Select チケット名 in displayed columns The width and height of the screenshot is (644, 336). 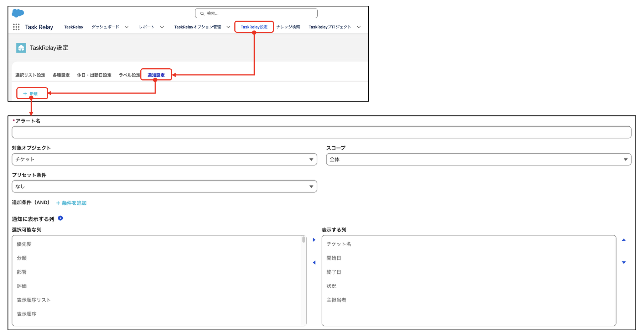[339, 244]
